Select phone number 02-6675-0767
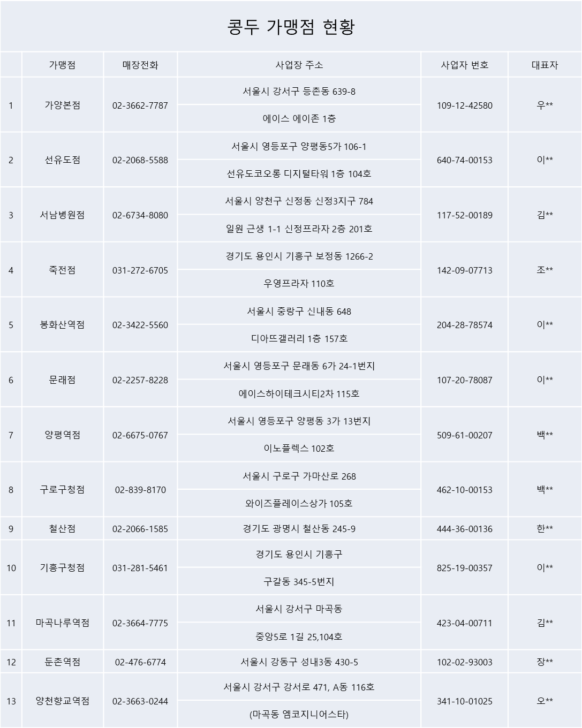582x728 pixels. (140, 435)
